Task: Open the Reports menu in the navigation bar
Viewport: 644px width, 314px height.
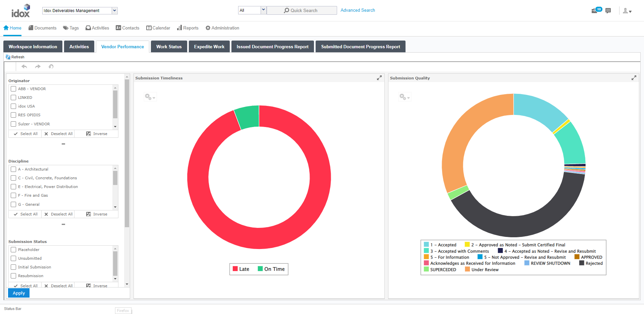Action: (187, 28)
